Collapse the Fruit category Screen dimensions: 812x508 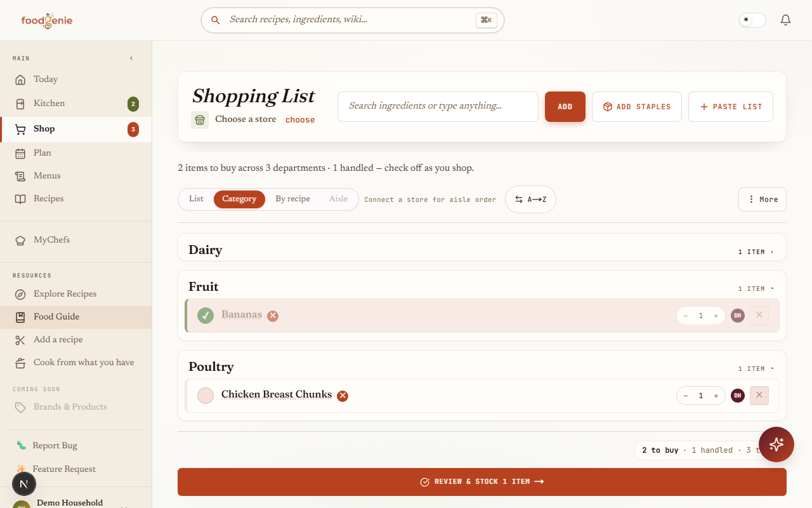tap(482, 287)
